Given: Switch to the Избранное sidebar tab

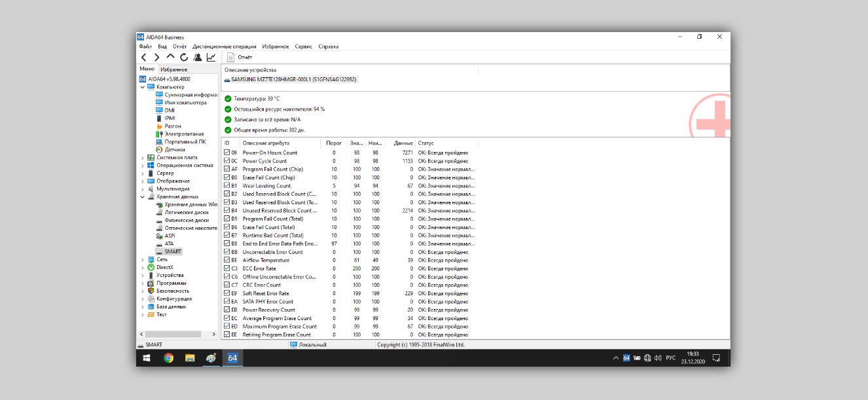Looking at the screenshot, I should tap(174, 69).
